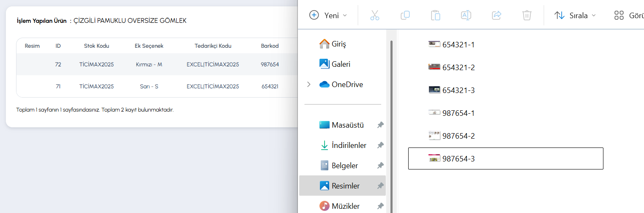The height and width of the screenshot is (213, 644).
Task: Click barcode cell 987654 in table
Action: [x=270, y=65]
